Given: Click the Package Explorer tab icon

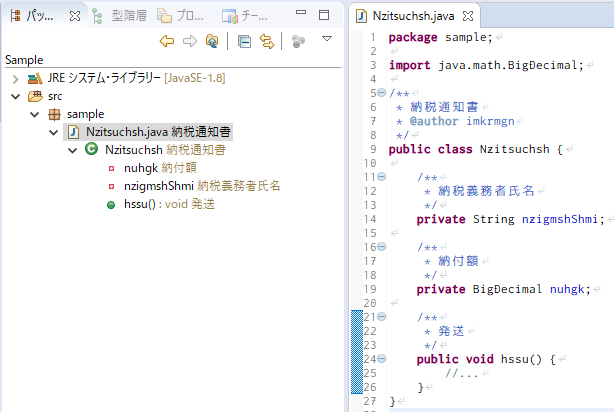Looking at the screenshot, I should coord(16,16).
